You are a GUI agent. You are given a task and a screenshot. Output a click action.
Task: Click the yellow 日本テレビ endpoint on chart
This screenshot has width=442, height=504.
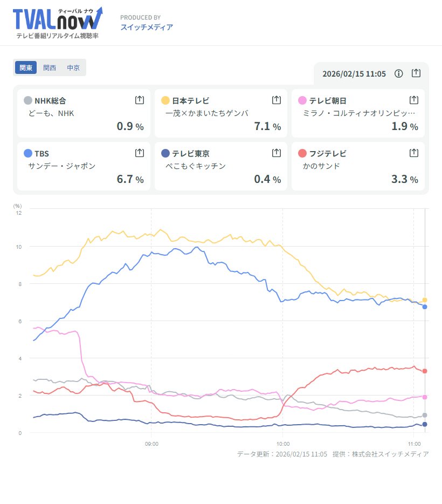(x=425, y=300)
